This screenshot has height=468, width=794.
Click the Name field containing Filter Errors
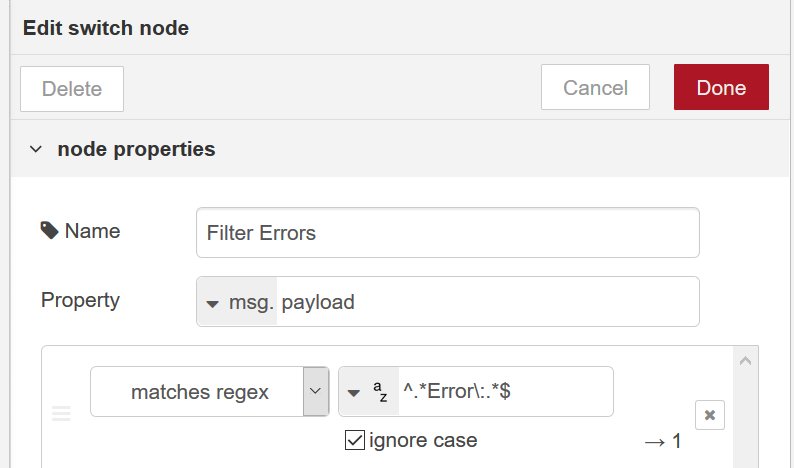click(448, 232)
